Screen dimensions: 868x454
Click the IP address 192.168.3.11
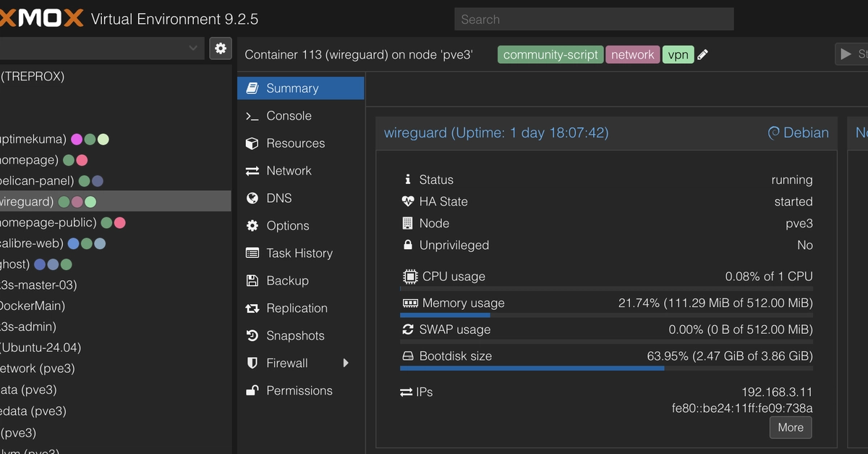[778, 392]
